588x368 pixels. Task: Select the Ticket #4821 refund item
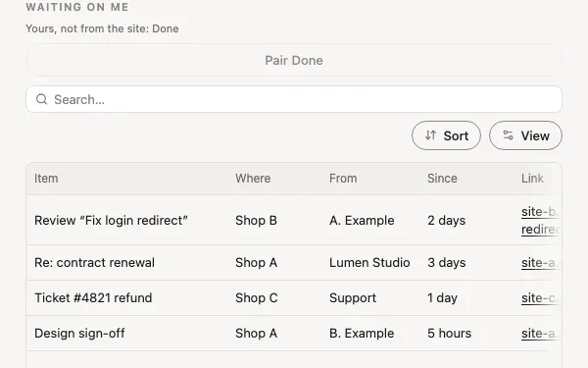[x=93, y=298]
